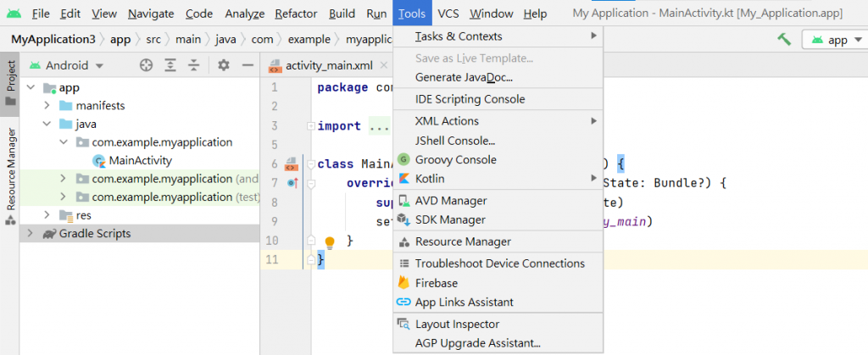Viewport: 868px width, 355px height.
Task: Launch SDK Manager
Action: [x=498, y=219]
